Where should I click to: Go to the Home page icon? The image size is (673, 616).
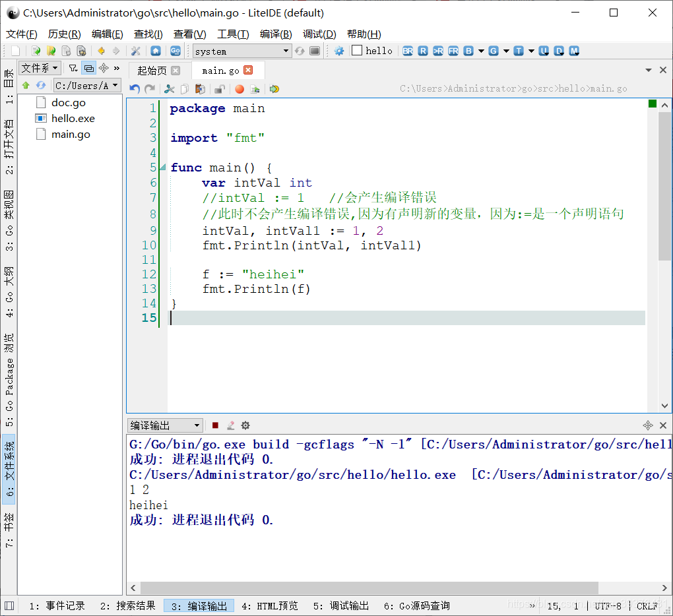tap(156, 51)
